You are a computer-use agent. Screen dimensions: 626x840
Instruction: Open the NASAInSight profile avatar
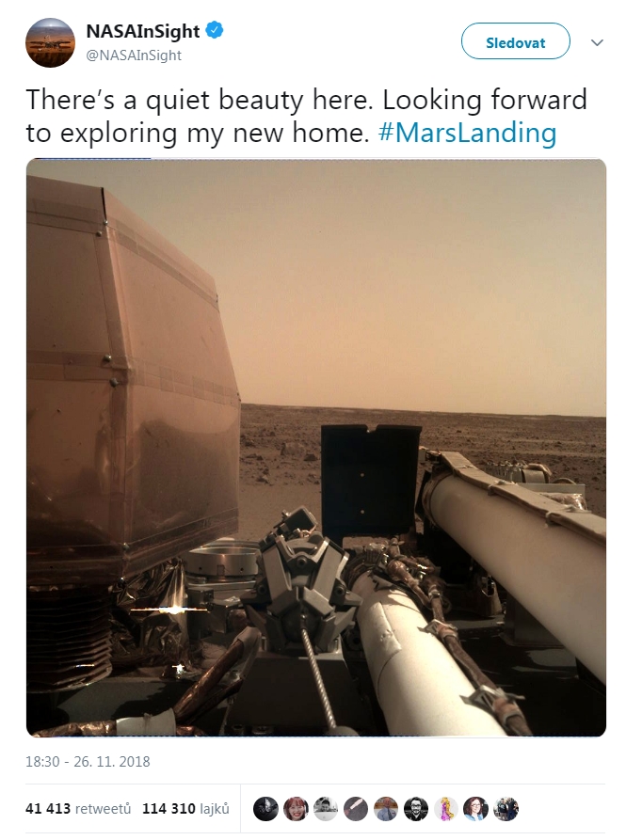pos(51,42)
